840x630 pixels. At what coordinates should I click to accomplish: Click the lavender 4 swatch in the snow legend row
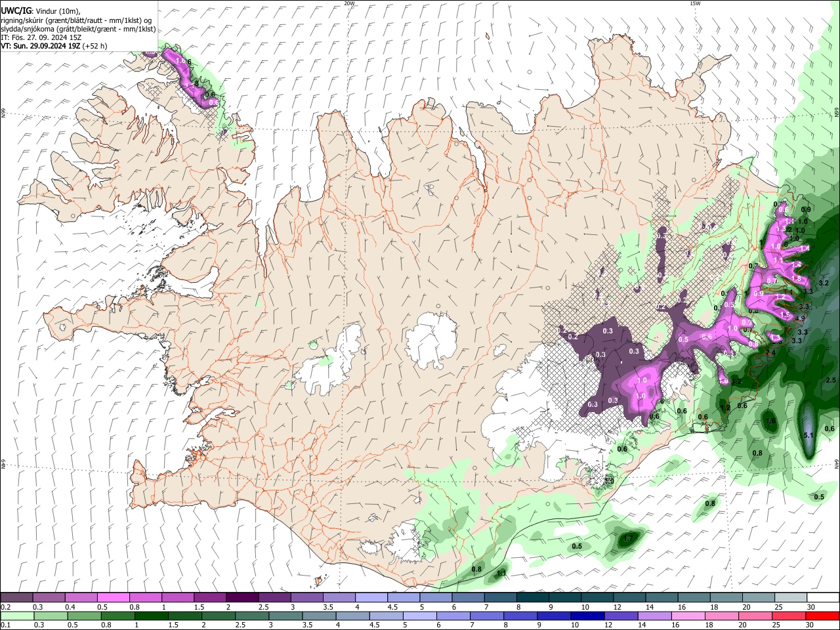pos(371,597)
